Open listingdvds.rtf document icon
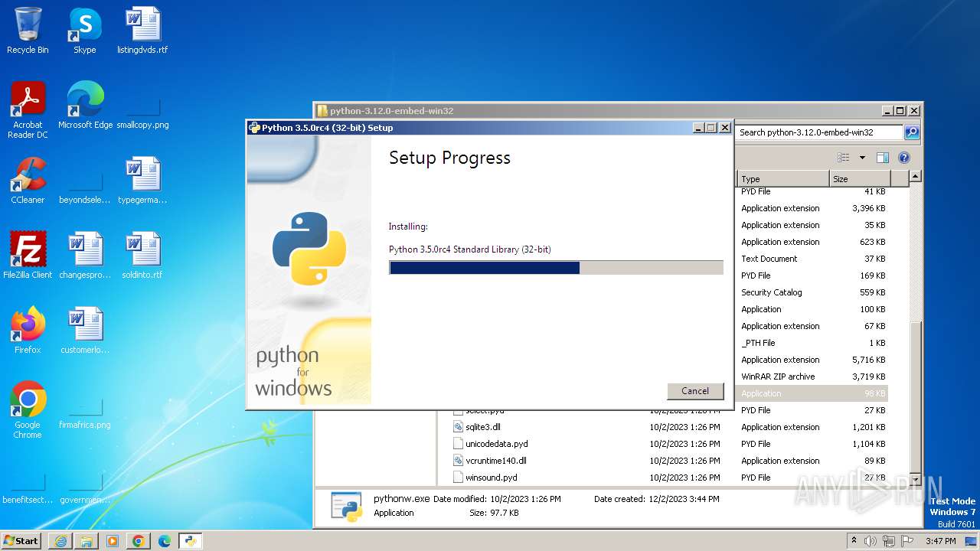 click(x=142, y=31)
